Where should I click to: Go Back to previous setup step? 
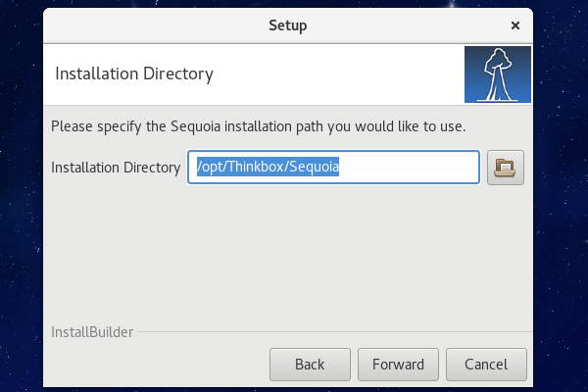coord(310,365)
